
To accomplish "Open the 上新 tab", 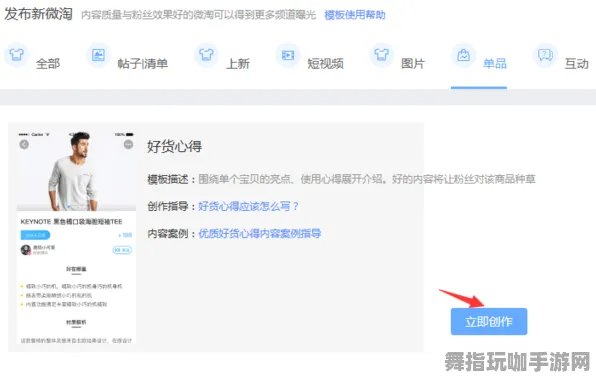I will click(238, 63).
